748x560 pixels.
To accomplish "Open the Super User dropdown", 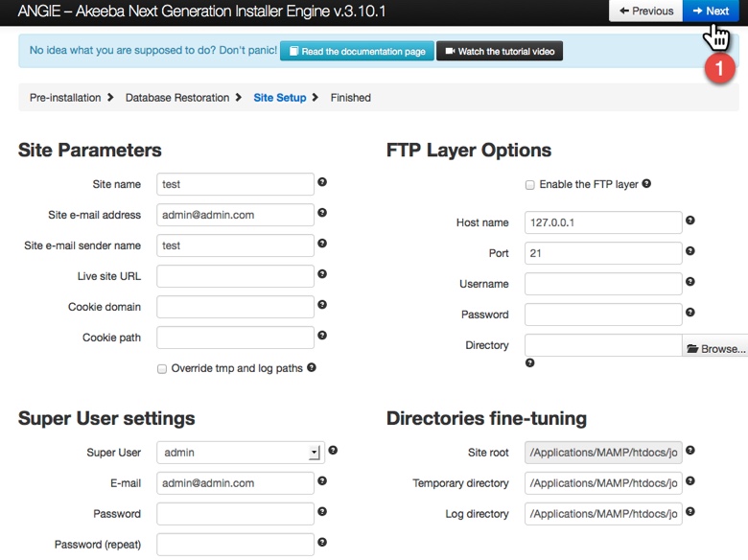I will coord(241,453).
